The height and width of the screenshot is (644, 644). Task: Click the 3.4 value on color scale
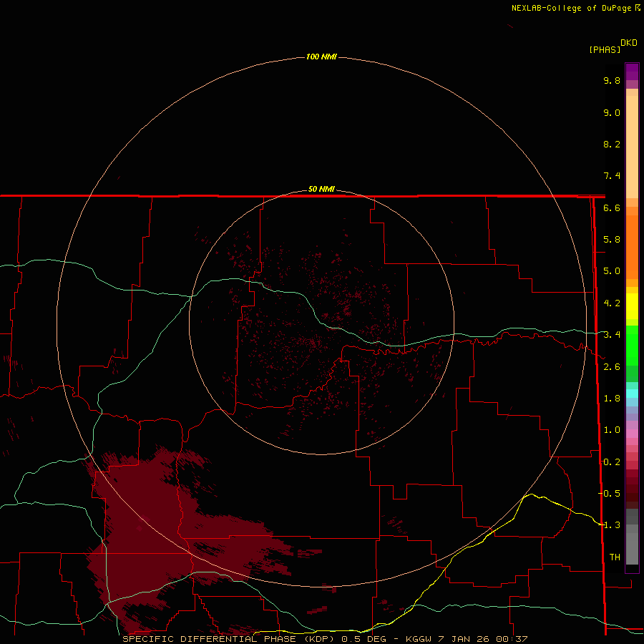coord(612,335)
